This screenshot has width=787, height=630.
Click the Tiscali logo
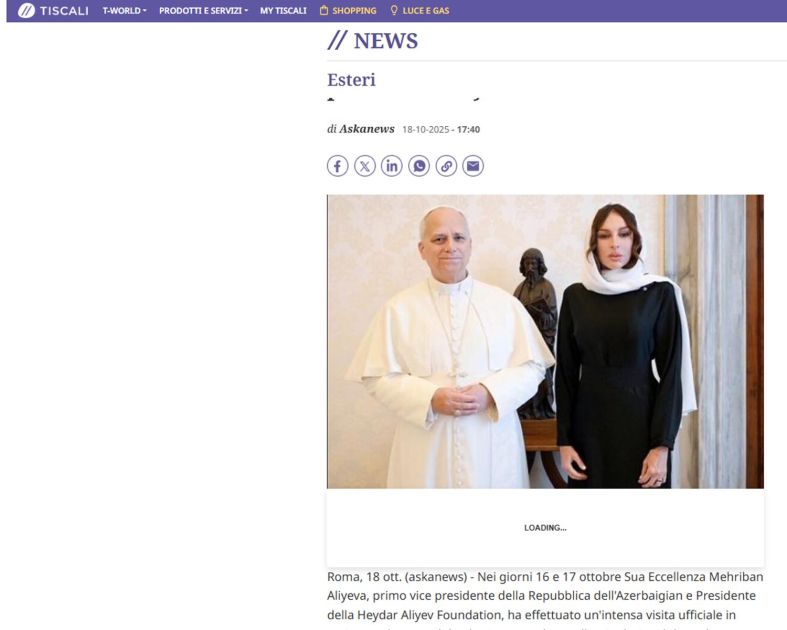tap(53, 11)
